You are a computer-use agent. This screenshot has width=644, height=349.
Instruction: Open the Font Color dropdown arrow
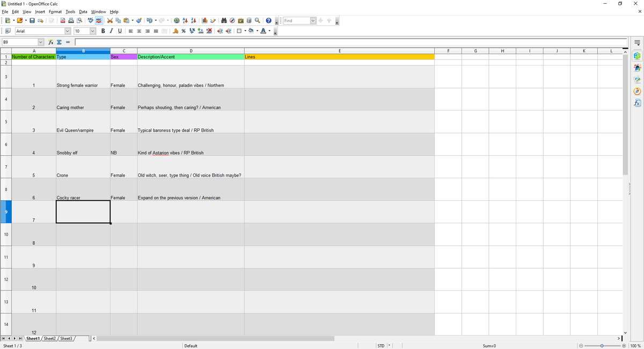(x=269, y=31)
